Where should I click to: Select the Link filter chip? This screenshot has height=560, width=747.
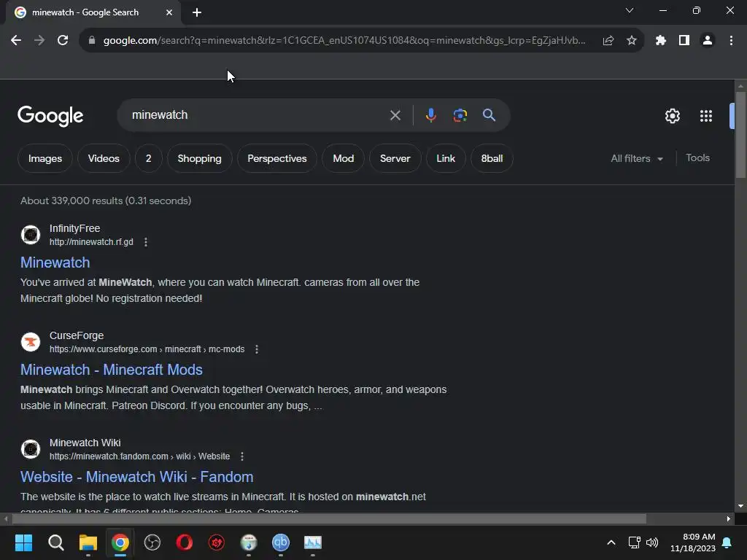(446, 158)
